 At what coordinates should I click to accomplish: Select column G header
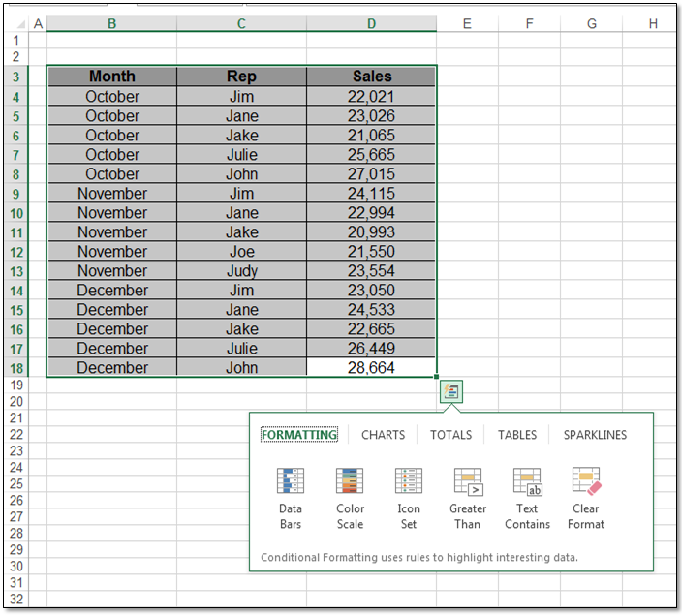click(x=592, y=23)
